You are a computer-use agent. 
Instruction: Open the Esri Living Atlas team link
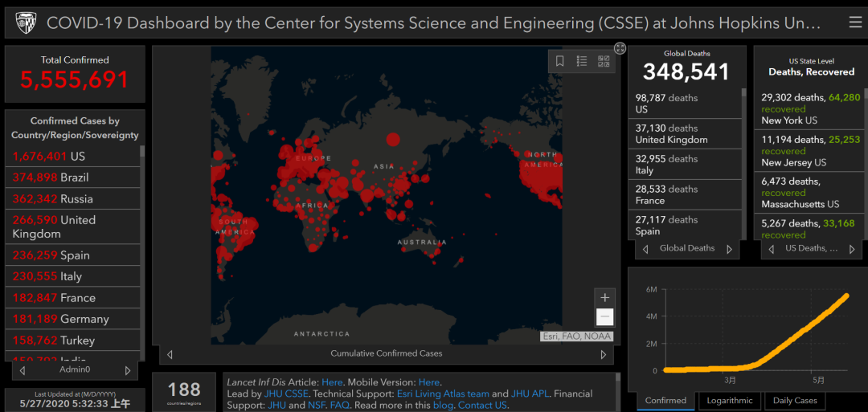coord(443,394)
